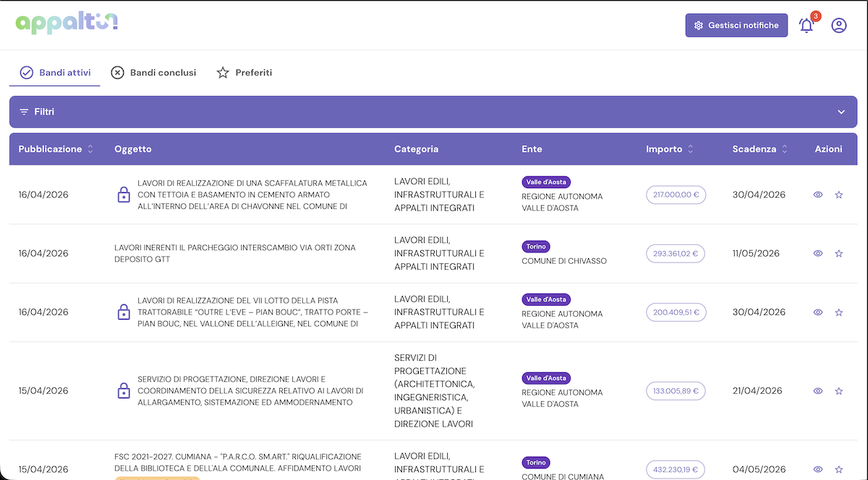Add the 293.361,02 € tender to favorites
This screenshot has width=868, height=480.
click(x=839, y=254)
